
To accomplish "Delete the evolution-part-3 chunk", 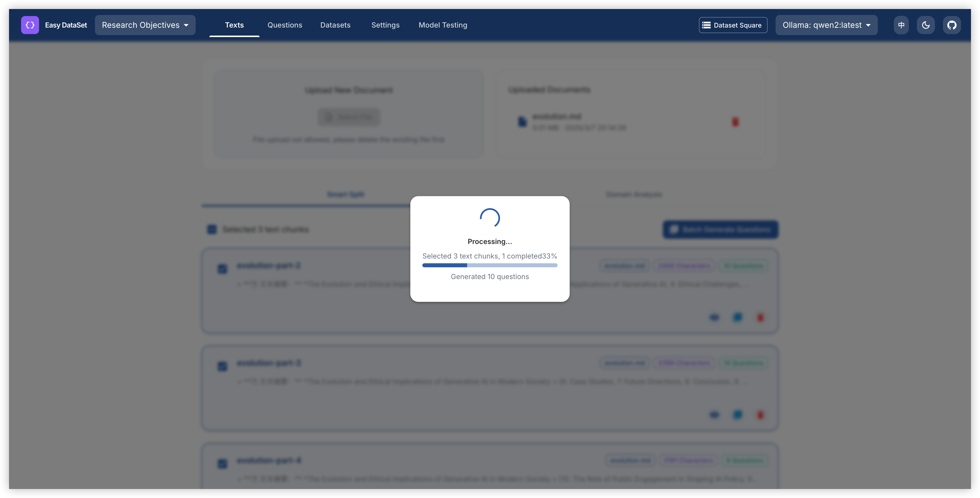I will pos(760,415).
